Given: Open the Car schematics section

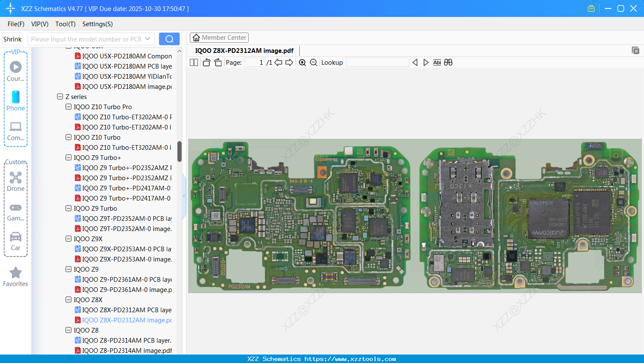Looking at the screenshot, I should [x=15, y=240].
